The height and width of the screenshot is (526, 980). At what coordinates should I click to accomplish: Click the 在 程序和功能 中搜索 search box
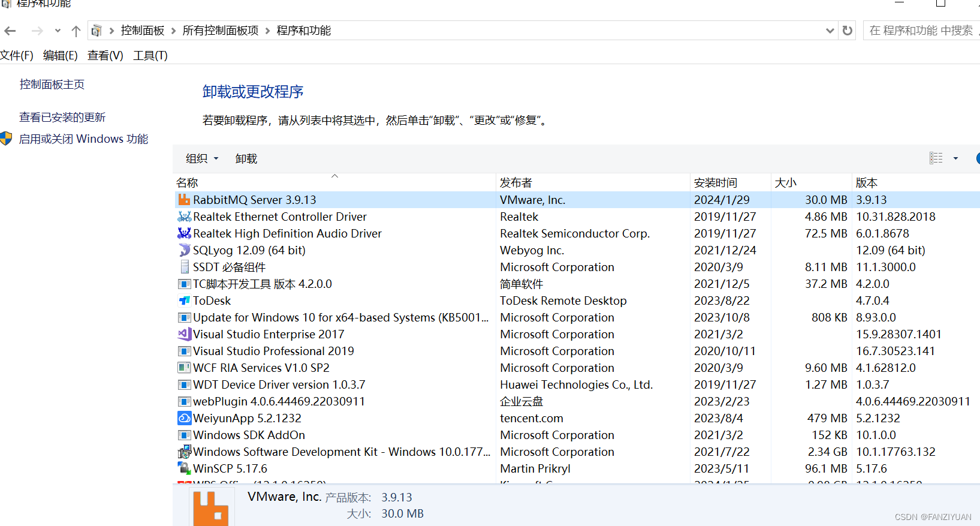pyautogui.click(x=922, y=31)
